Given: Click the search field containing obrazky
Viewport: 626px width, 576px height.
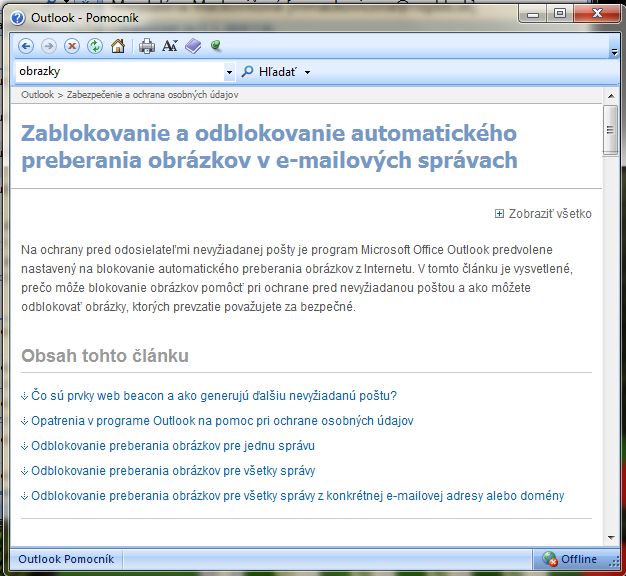Looking at the screenshot, I should [x=118, y=72].
